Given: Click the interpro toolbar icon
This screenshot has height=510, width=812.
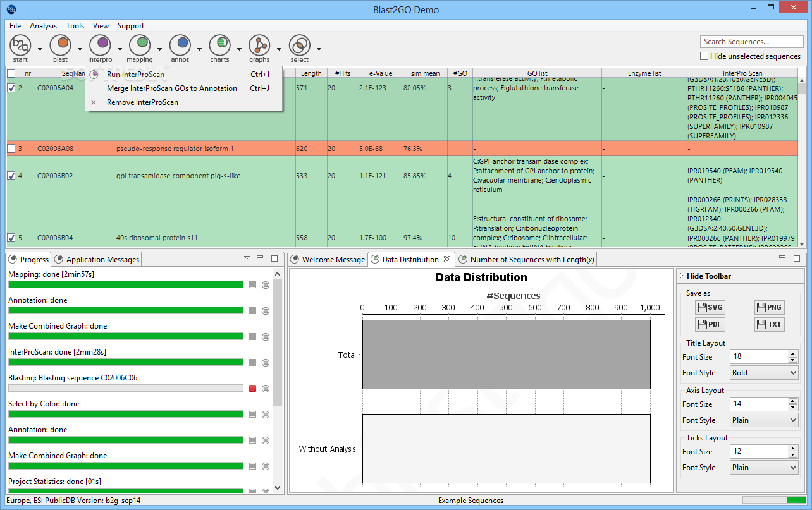Looking at the screenshot, I should 99,45.
